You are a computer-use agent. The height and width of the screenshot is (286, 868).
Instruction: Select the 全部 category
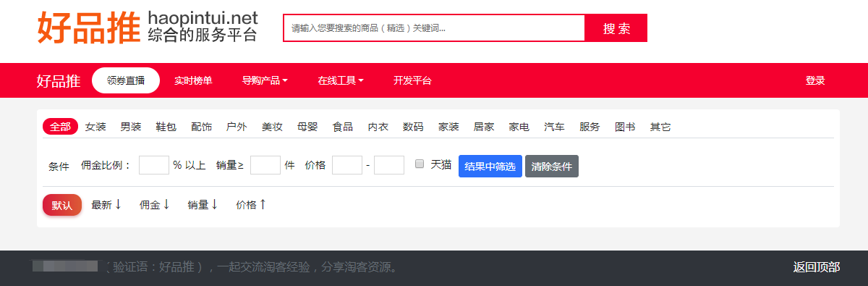60,127
